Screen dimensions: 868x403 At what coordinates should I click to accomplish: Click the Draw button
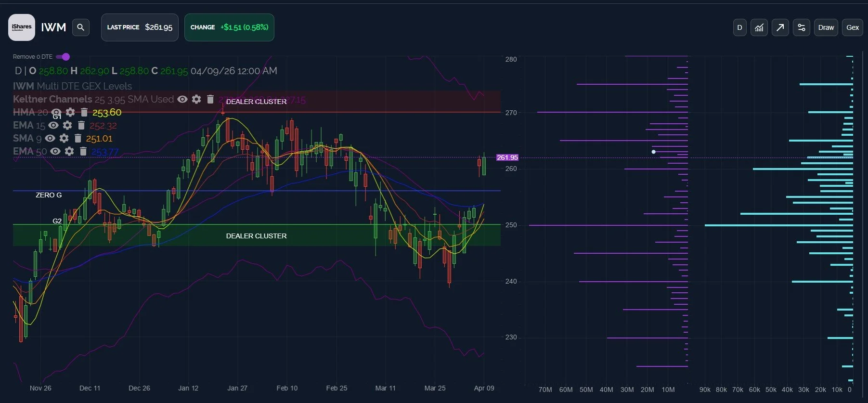coord(826,27)
